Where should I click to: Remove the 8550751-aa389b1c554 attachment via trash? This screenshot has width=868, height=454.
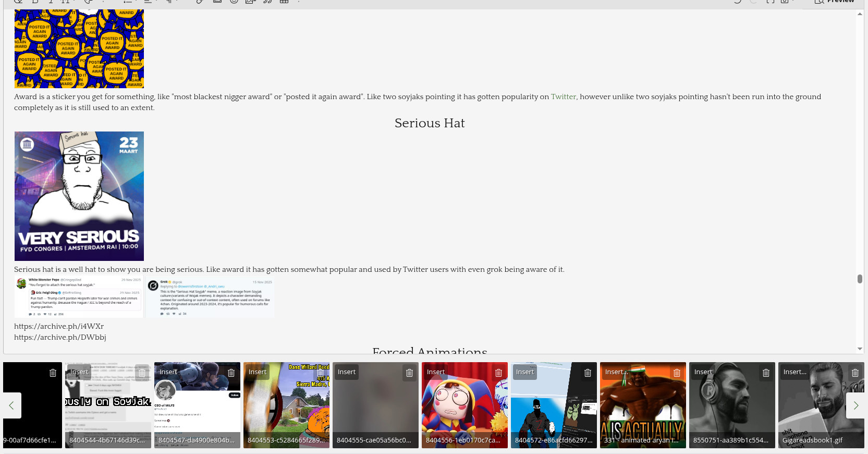(766, 373)
